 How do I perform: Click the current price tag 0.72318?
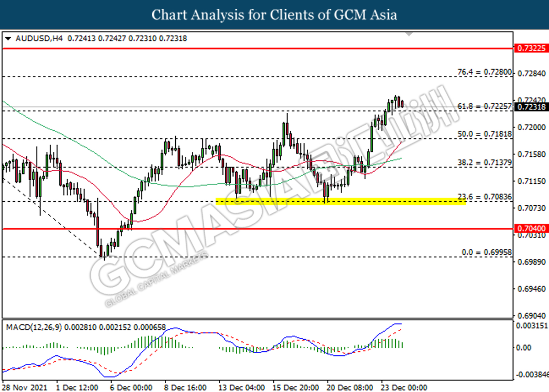point(531,107)
